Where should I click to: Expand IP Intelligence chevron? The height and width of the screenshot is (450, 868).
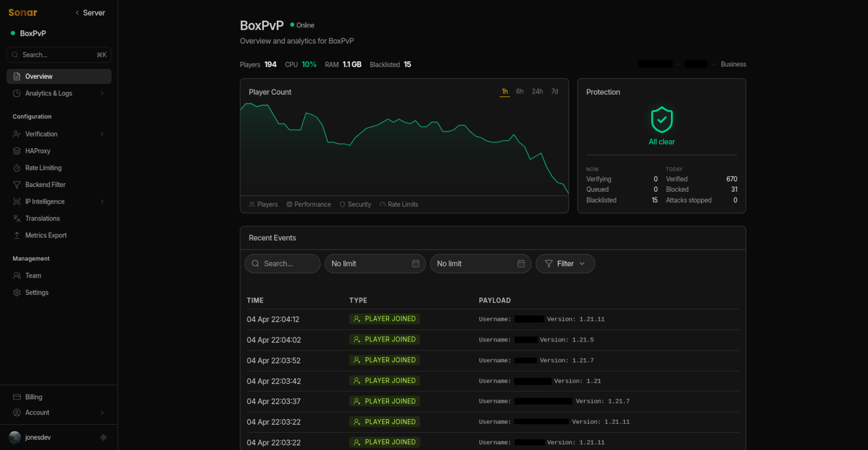click(x=102, y=201)
